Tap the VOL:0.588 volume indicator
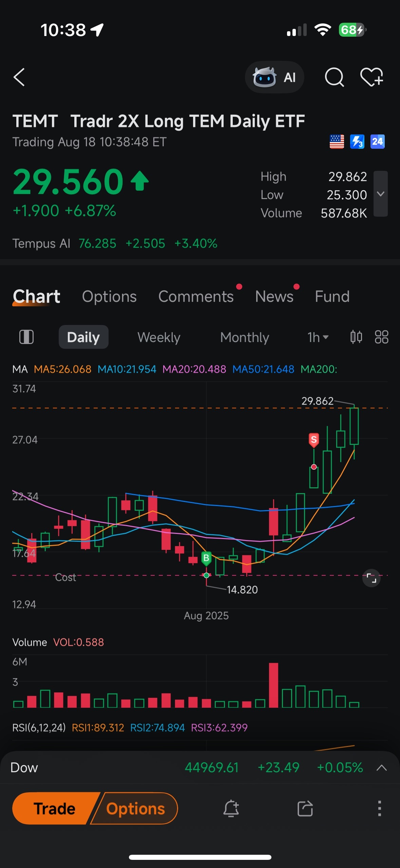The image size is (400, 868). 78,642
